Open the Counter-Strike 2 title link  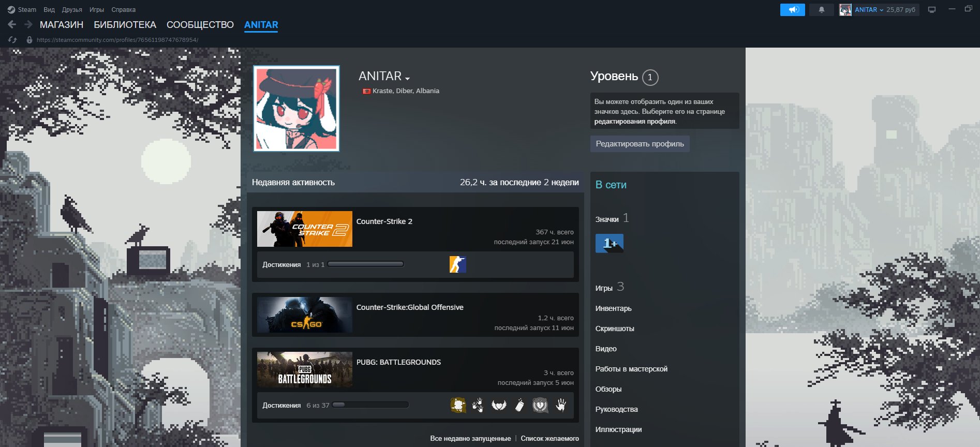[384, 221]
